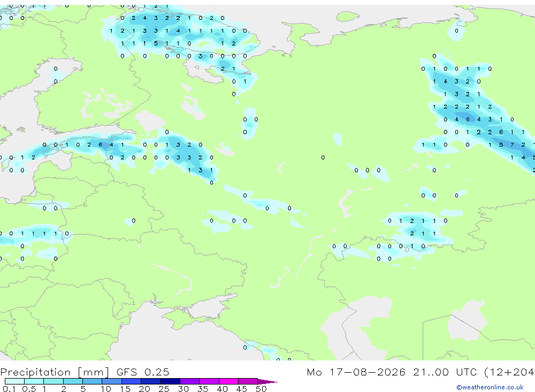This screenshot has width=535, height=392.
Task: Pick the 35–40 mm purple legend swatch
Action: (209, 381)
